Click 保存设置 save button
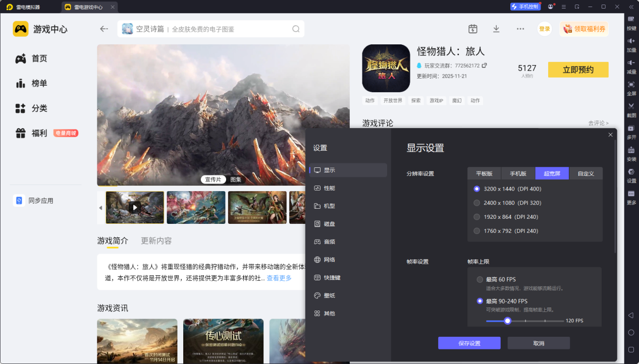639x364 pixels. point(469,343)
